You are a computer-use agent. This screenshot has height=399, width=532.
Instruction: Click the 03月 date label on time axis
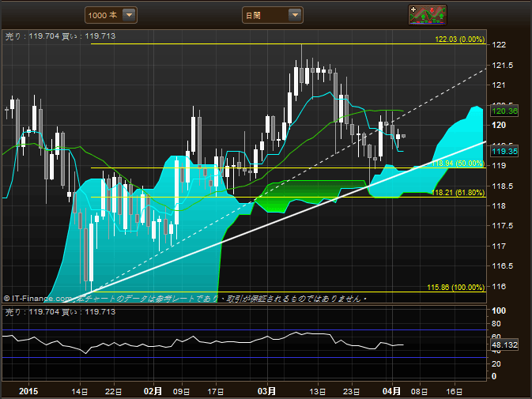click(266, 391)
